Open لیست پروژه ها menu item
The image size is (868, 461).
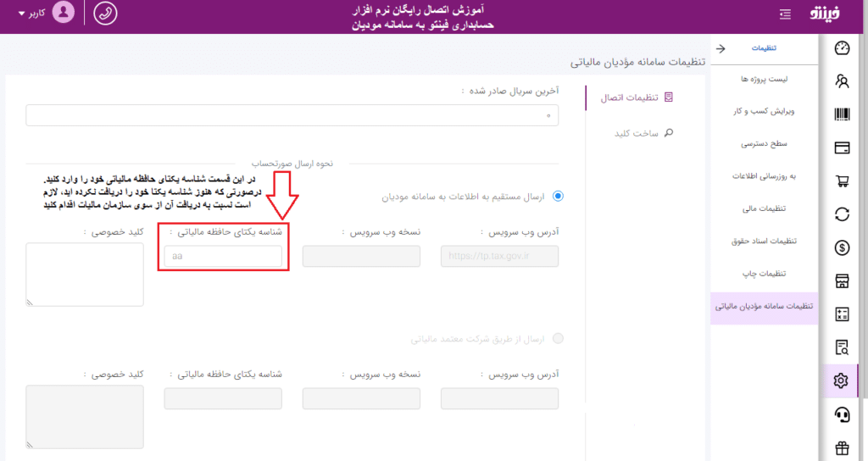click(x=764, y=79)
